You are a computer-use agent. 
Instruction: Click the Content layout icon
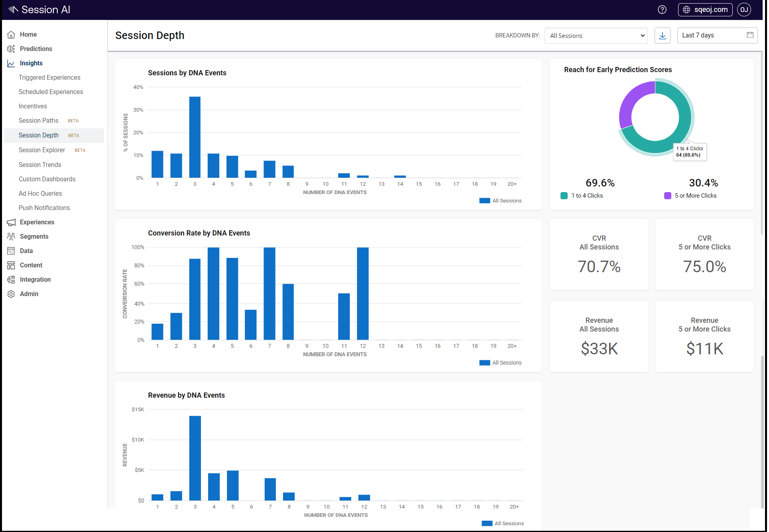click(x=11, y=265)
